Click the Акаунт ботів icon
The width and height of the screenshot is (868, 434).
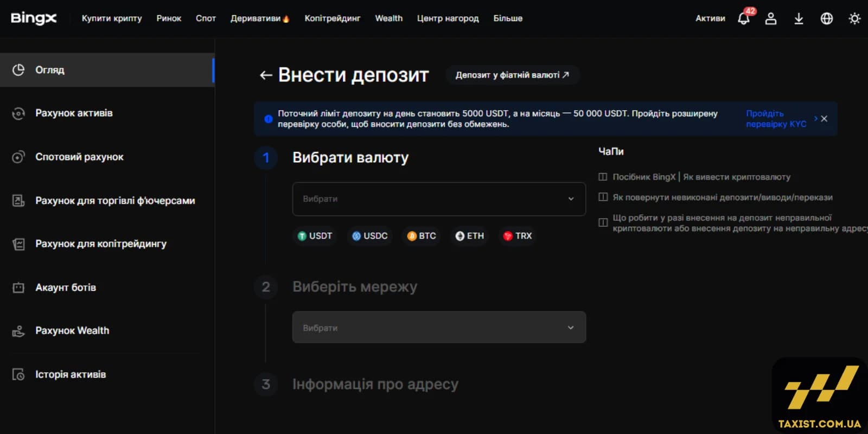(x=18, y=287)
